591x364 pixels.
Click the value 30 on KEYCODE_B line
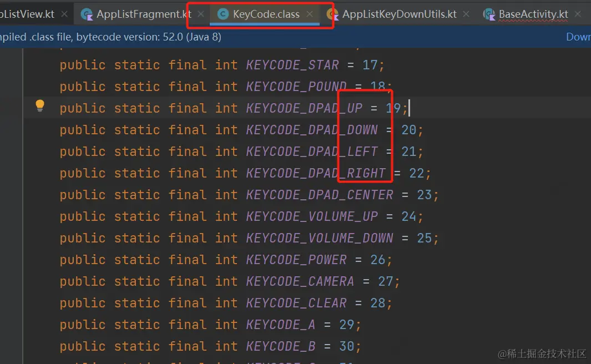347,346
